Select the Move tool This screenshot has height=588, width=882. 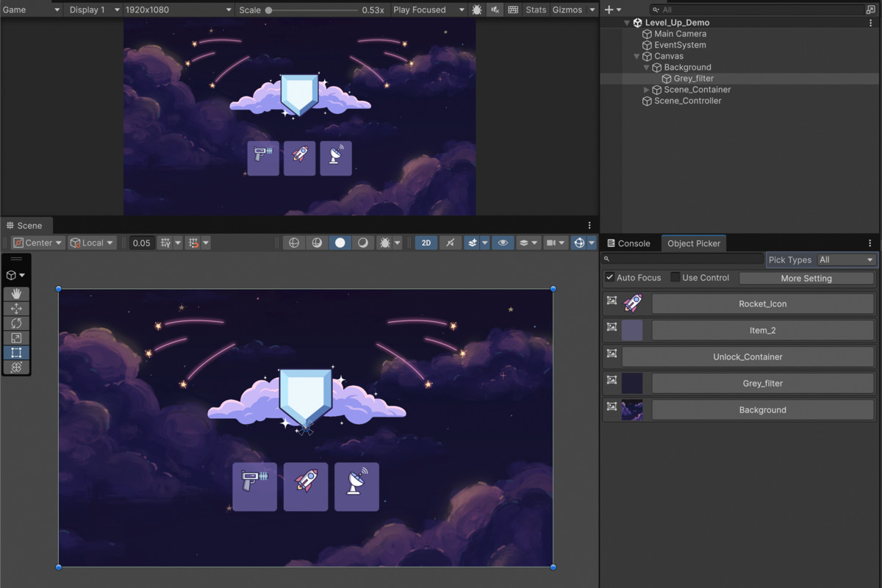point(16,309)
